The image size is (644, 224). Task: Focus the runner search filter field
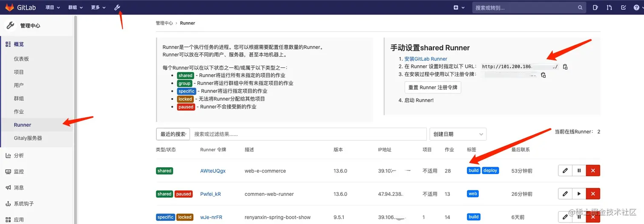pos(308,134)
